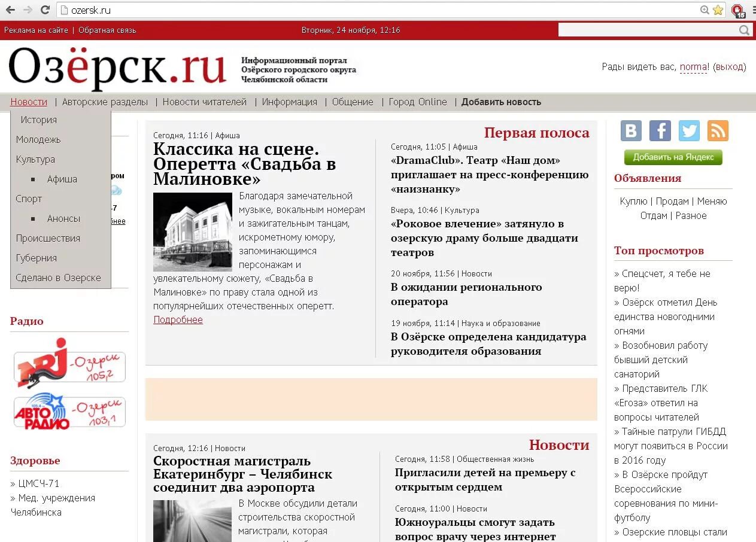Click the Facebook share icon
Viewport: 756px width, 542px height.
pos(660,130)
